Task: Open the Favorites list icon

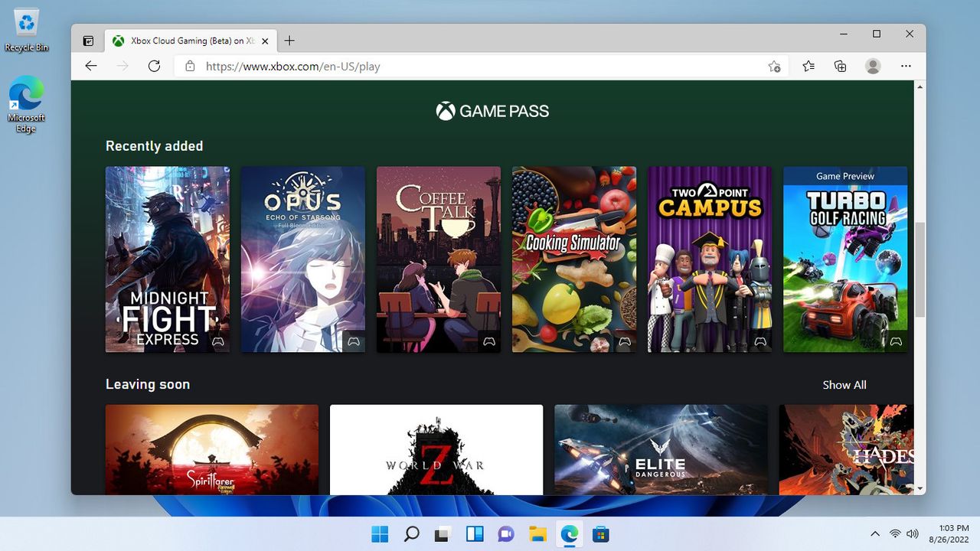Action: point(808,67)
